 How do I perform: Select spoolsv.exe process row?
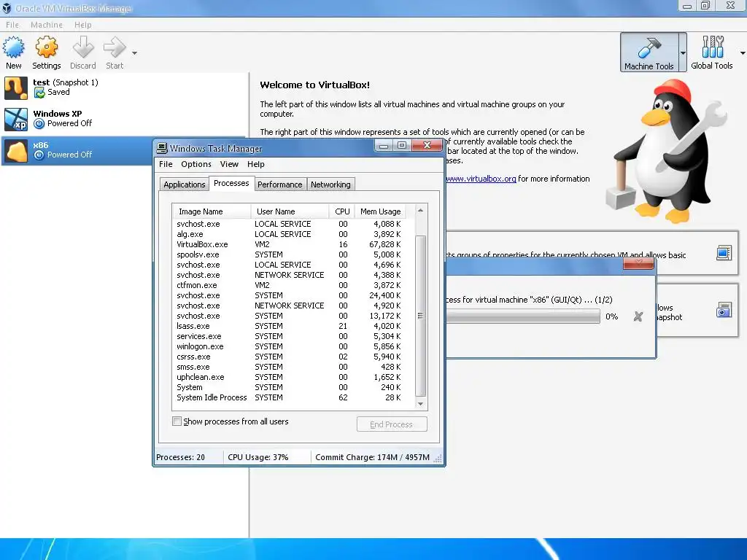[x=289, y=254]
